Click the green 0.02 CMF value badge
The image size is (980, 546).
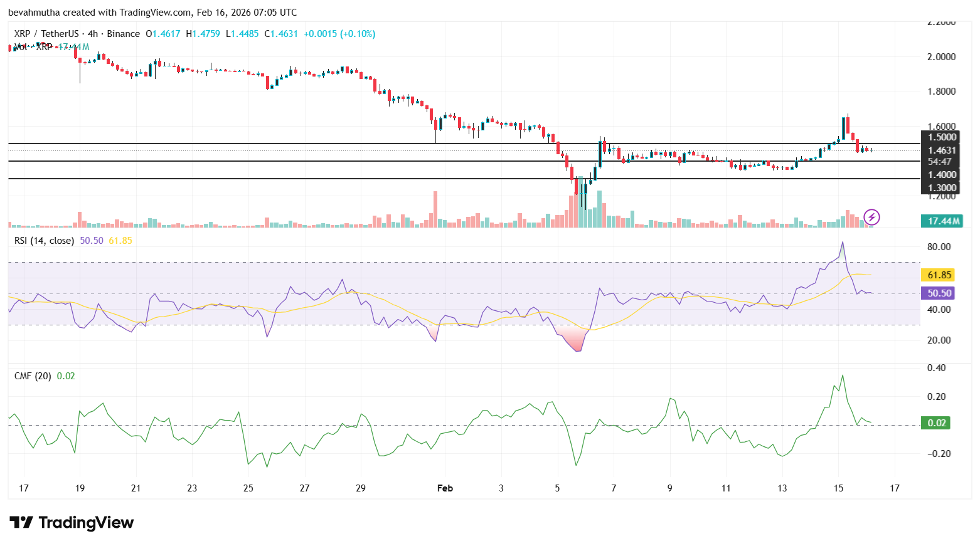click(x=936, y=423)
